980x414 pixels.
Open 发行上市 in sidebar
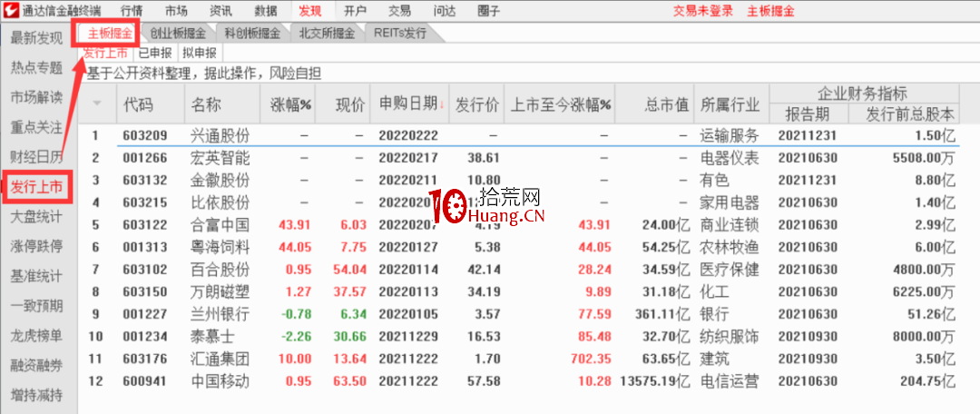(37, 186)
